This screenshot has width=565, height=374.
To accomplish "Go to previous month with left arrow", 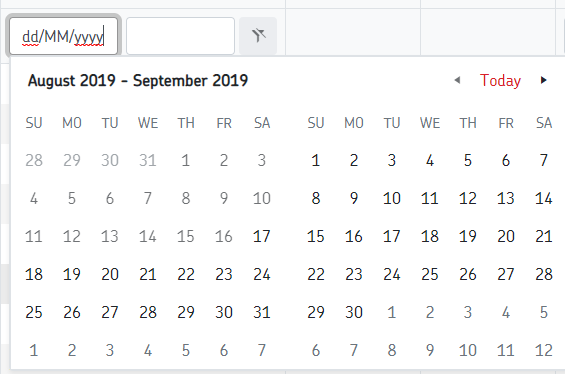I will coord(457,80).
